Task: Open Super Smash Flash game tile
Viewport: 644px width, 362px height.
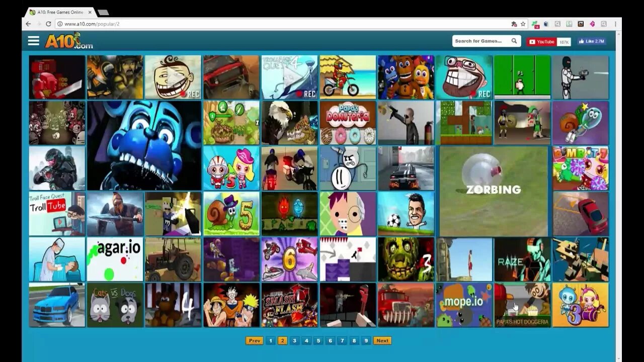Action: click(x=290, y=305)
